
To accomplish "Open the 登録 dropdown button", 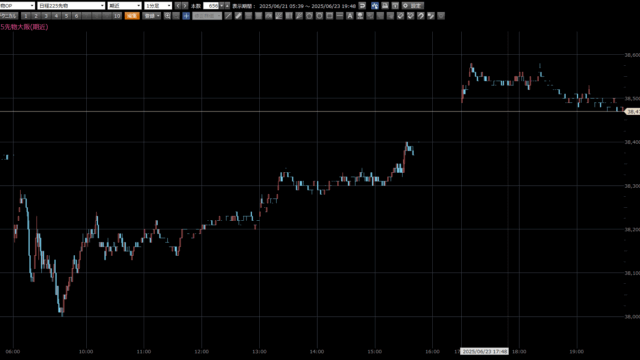I will pyautogui.click(x=152, y=16).
